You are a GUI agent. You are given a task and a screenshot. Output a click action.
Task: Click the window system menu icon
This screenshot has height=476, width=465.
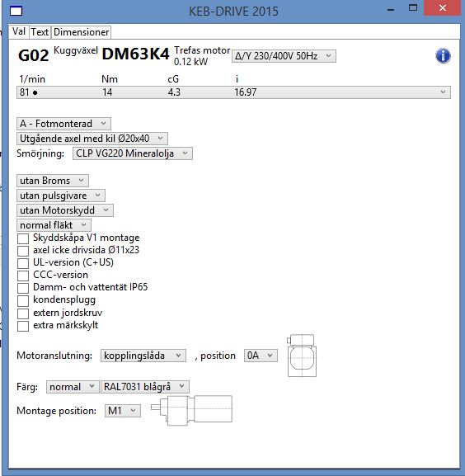pyautogui.click(x=16, y=12)
